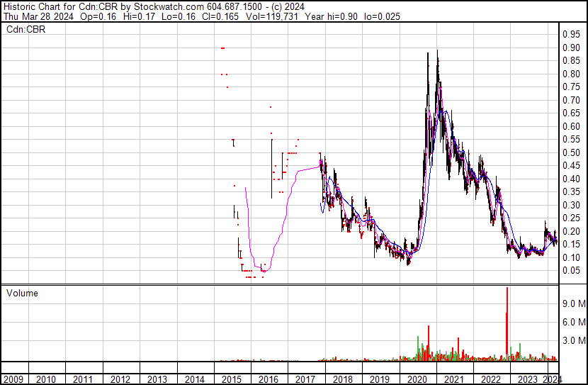The width and height of the screenshot is (588, 385).
Task: Select the 2024 year marker
Action: (554, 379)
